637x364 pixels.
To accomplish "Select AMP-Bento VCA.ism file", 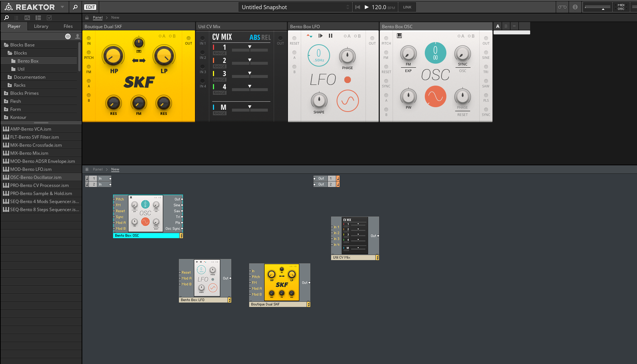I will pos(41,129).
